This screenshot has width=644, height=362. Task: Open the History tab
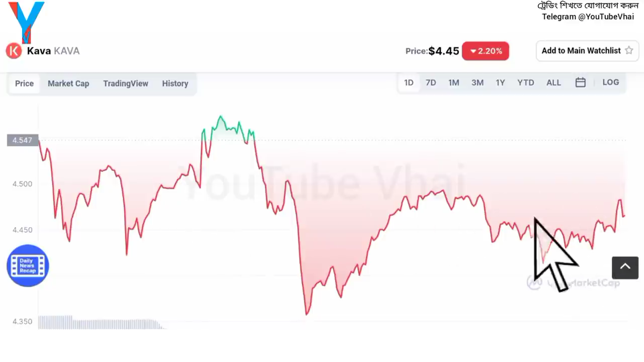[175, 83]
